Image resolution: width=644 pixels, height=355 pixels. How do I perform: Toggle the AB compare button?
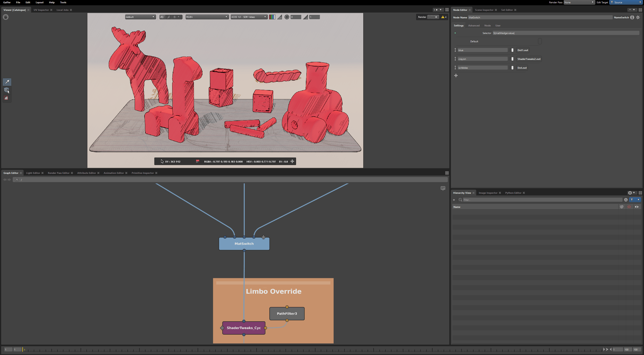tap(162, 17)
